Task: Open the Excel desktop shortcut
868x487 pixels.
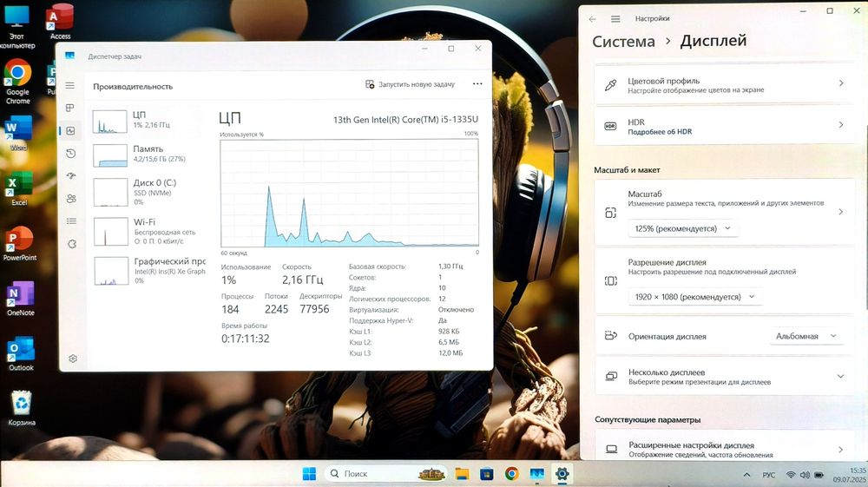Action: click(19, 188)
